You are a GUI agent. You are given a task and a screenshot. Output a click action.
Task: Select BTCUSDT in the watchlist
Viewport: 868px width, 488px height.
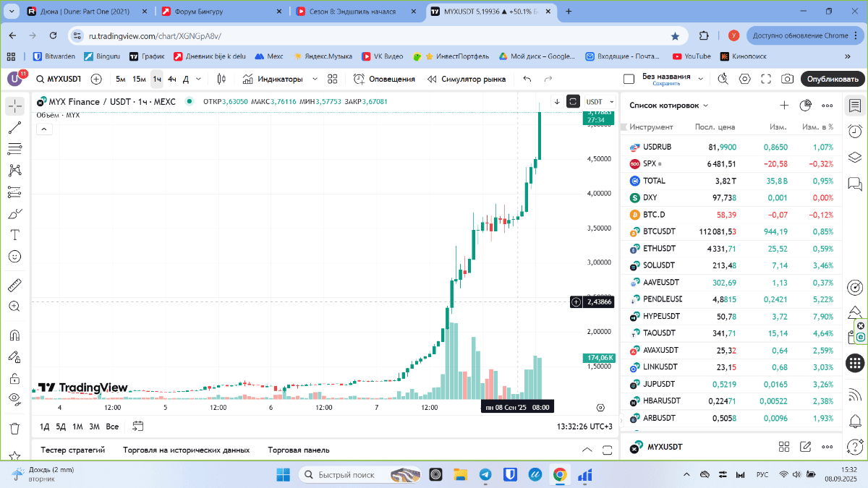[x=659, y=231]
